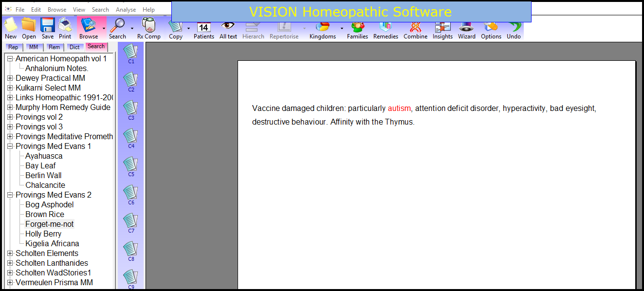Open the Help menu
Screen dimensions: 644x291
click(x=148, y=10)
